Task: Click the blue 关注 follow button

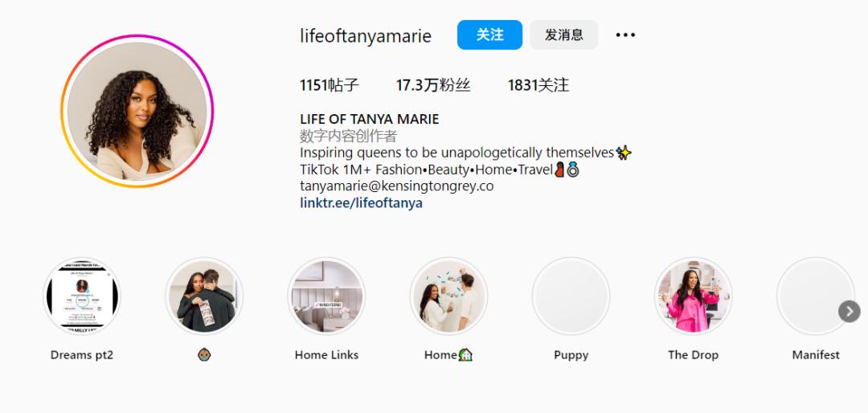Action: pos(489,35)
